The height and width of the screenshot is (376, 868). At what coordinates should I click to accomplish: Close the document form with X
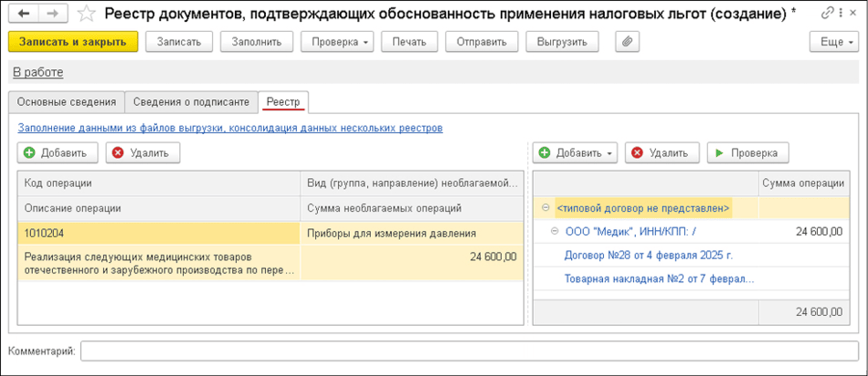pyautogui.click(x=852, y=14)
